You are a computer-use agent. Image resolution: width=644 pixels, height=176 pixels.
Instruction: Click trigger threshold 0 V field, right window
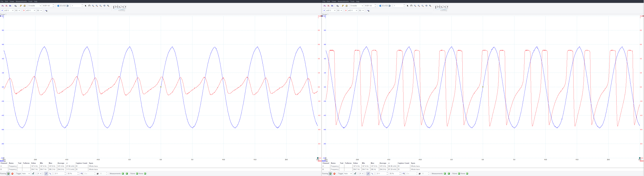click(382, 173)
